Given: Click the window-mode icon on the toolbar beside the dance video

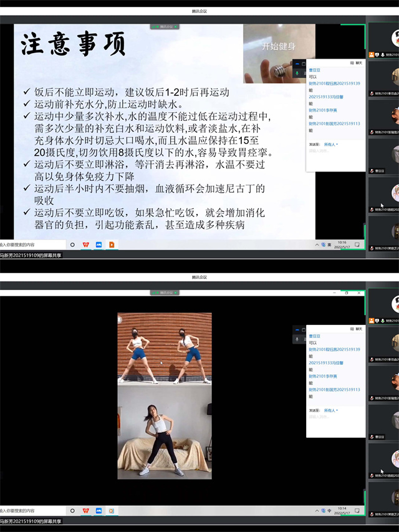Looking at the screenshot, I should point(304,330).
